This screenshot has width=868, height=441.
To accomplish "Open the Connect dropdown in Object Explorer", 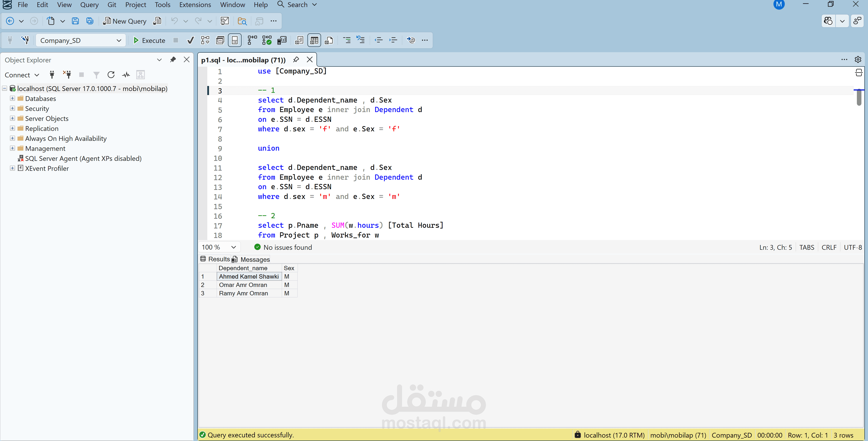I will pyautogui.click(x=22, y=75).
